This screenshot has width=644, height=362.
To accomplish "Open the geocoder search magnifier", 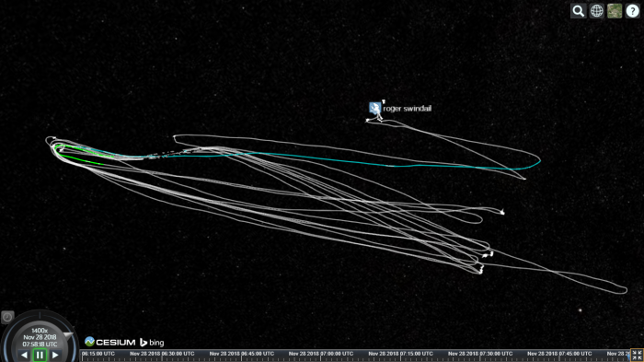I will coord(579,11).
